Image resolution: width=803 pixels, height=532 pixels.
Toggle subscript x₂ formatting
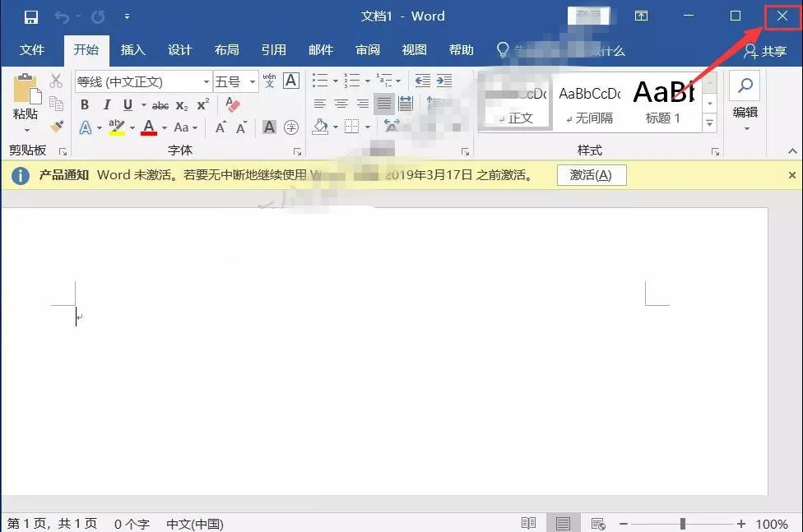click(x=182, y=106)
